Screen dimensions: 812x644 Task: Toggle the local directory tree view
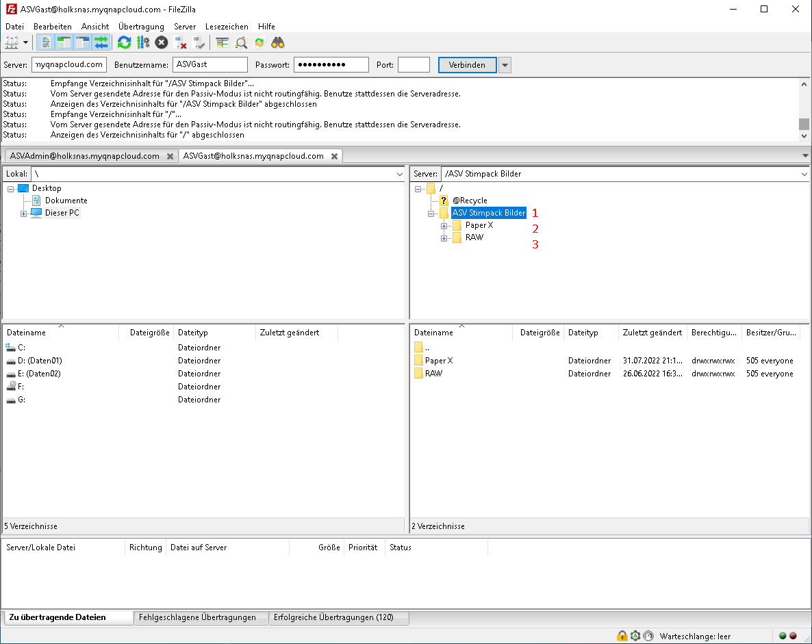pos(64,42)
